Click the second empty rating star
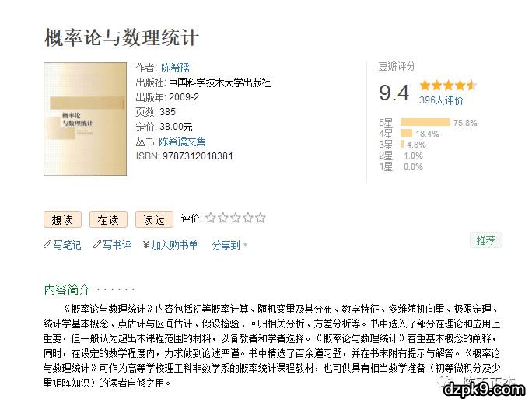 click(x=223, y=218)
